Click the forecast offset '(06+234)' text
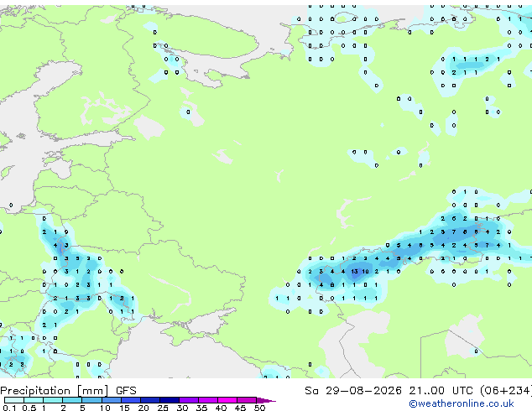The height and width of the screenshot is (411, 532). pyautogui.click(x=505, y=391)
